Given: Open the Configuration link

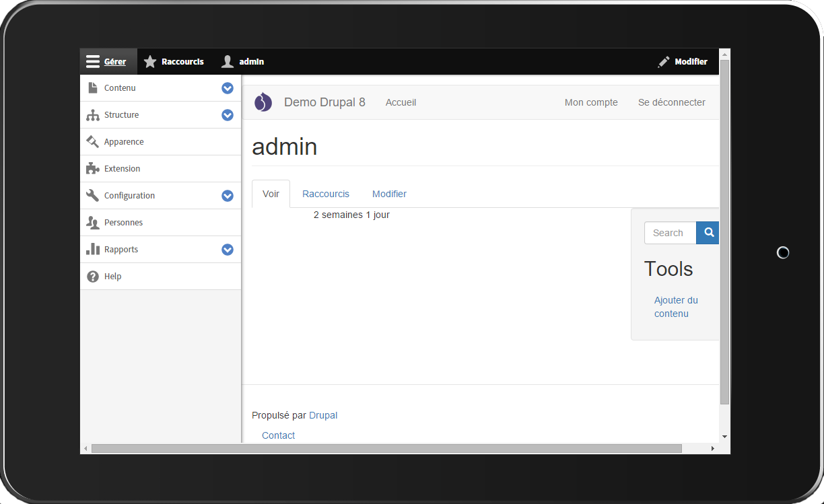Looking at the screenshot, I should (129, 196).
